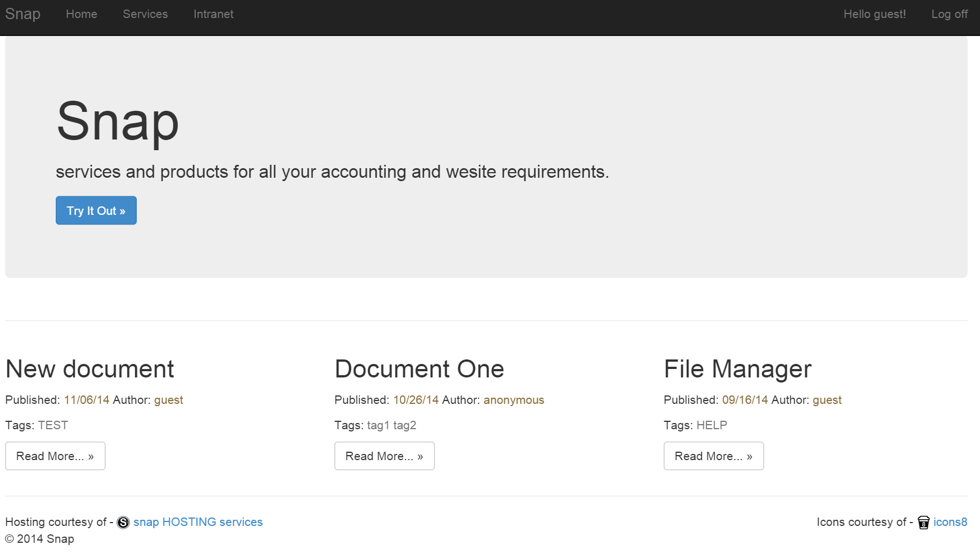Click the tag2 tag
Viewport: 980px width, 558px height.
click(x=405, y=425)
